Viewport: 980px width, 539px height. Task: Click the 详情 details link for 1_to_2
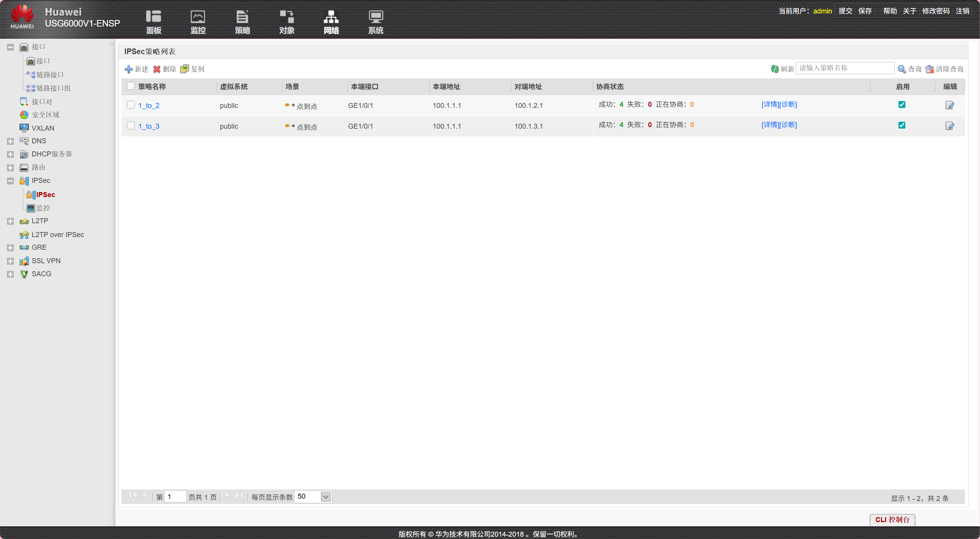[x=770, y=104]
